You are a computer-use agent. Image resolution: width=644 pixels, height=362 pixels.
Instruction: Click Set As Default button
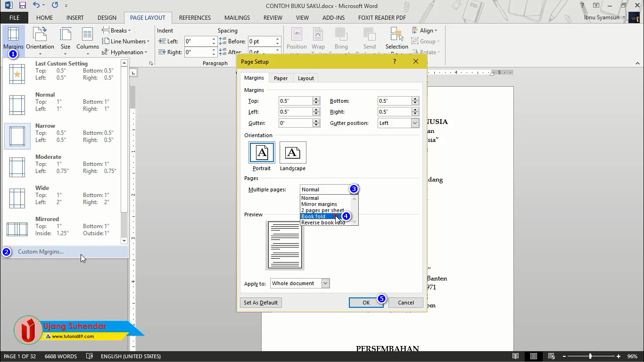(x=261, y=303)
